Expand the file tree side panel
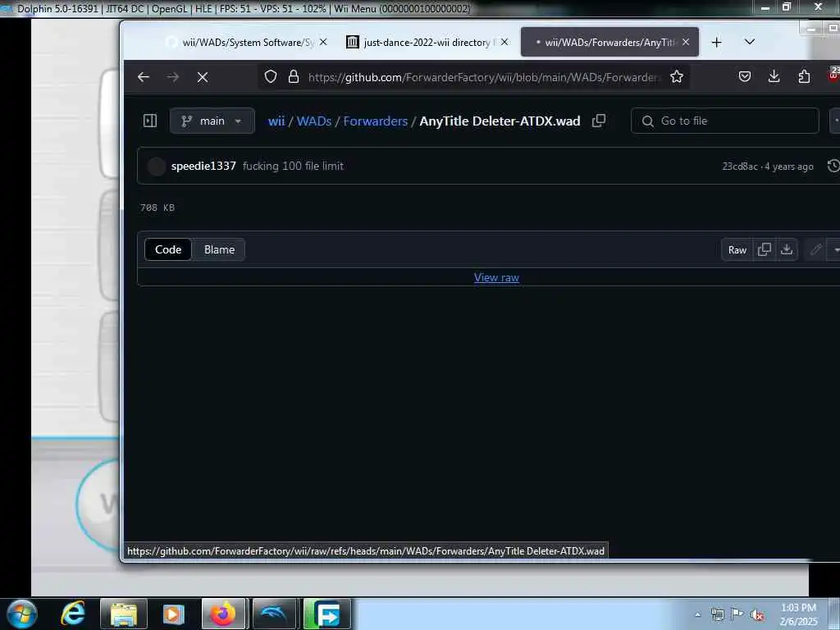 tap(150, 121)
